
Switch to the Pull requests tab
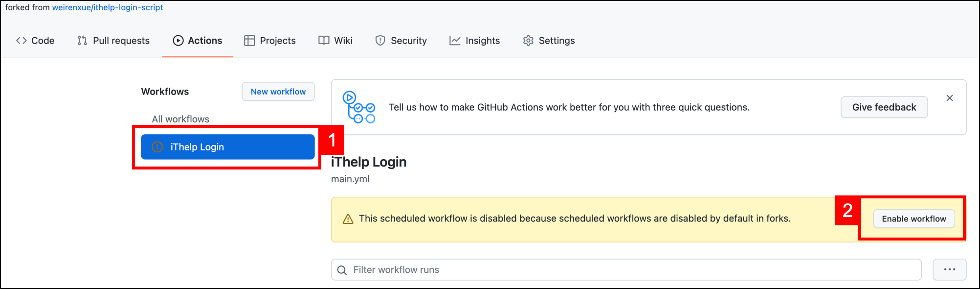tap(121, 41)
